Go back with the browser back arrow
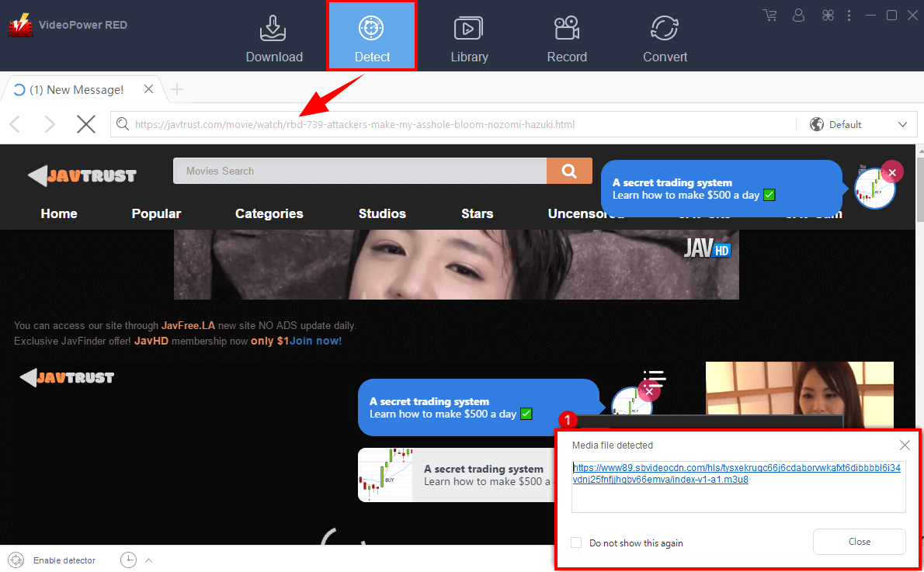924x572 pixels. [16, 124]
